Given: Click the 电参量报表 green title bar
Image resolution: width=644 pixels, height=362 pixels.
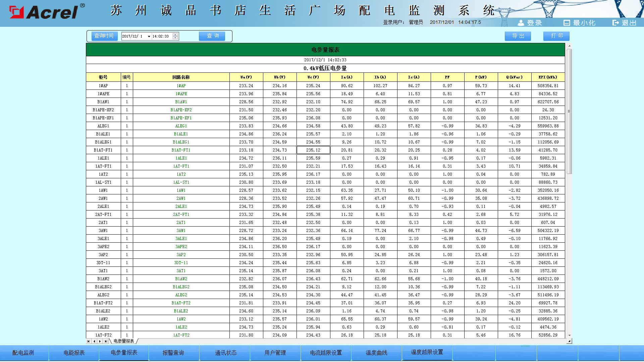Looking at the screenshot, I should click(x=325, y=50).
